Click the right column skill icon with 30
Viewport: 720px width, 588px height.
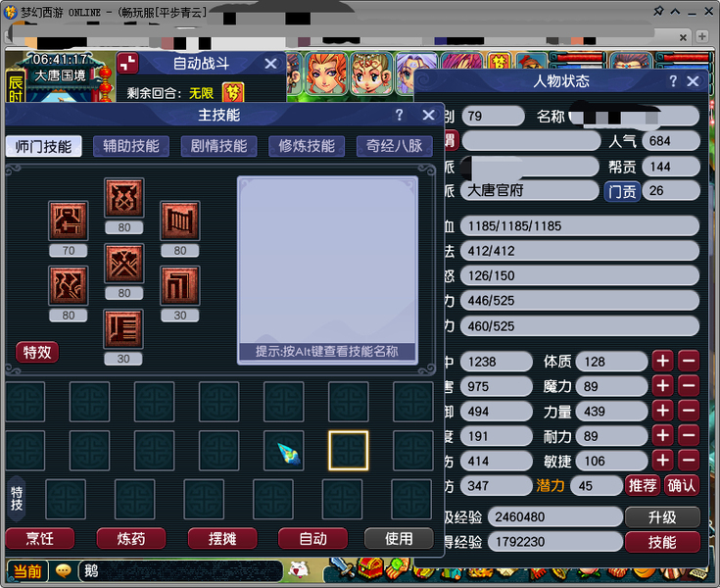point(180,286)
